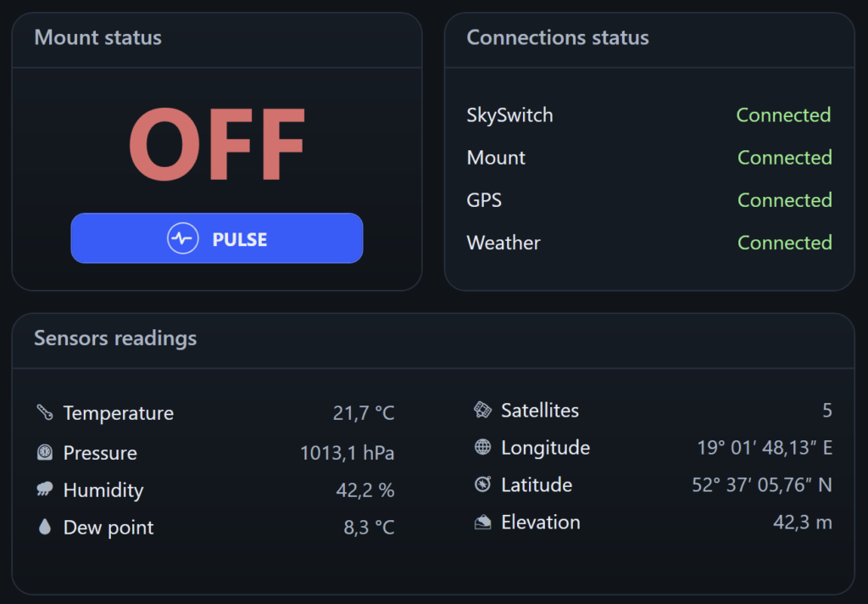Click the dew point droplet icon
Screen dimensions: 868x604
[45, 527]
